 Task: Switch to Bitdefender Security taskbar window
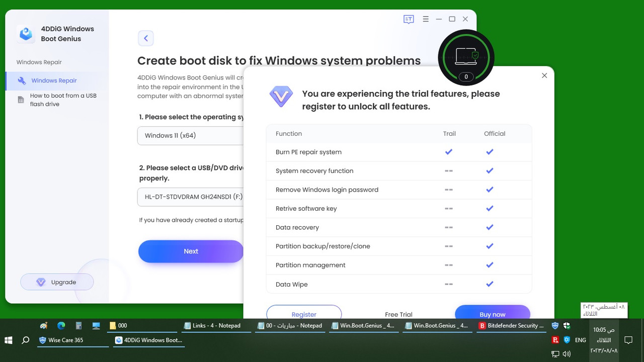pyautogui.click(x=510, y=326)
